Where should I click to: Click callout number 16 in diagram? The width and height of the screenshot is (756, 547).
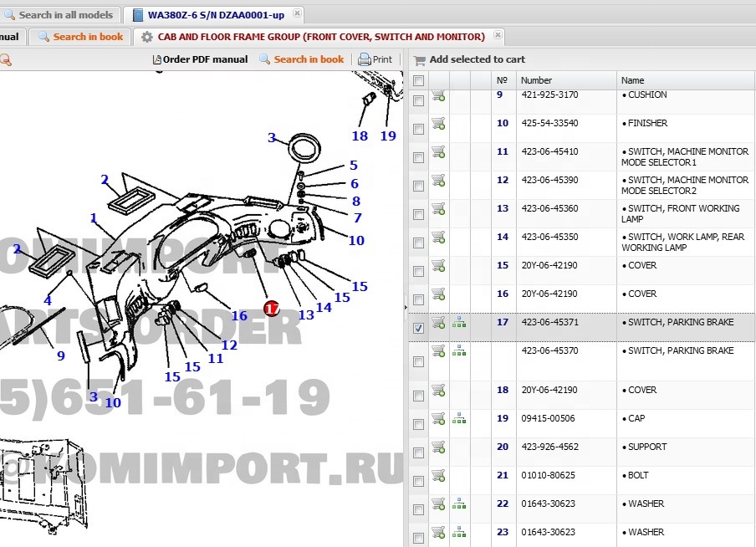[239, 316]
